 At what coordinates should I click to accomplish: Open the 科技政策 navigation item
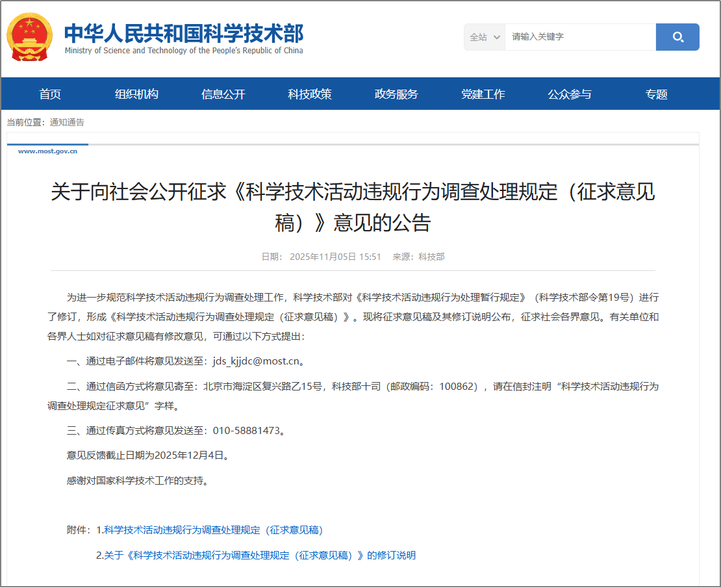[310, 94]
